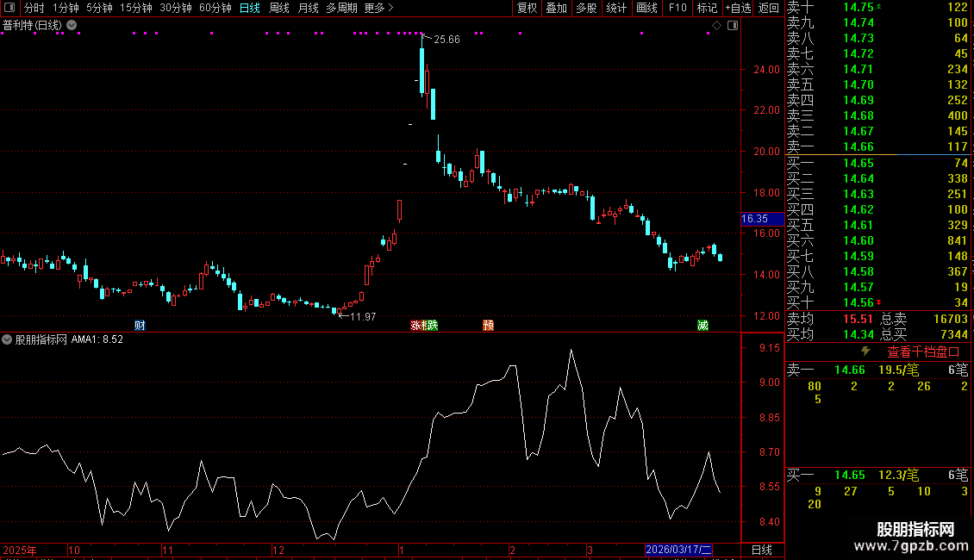Click the 卖一 14.66 order row

coord(877,146)
